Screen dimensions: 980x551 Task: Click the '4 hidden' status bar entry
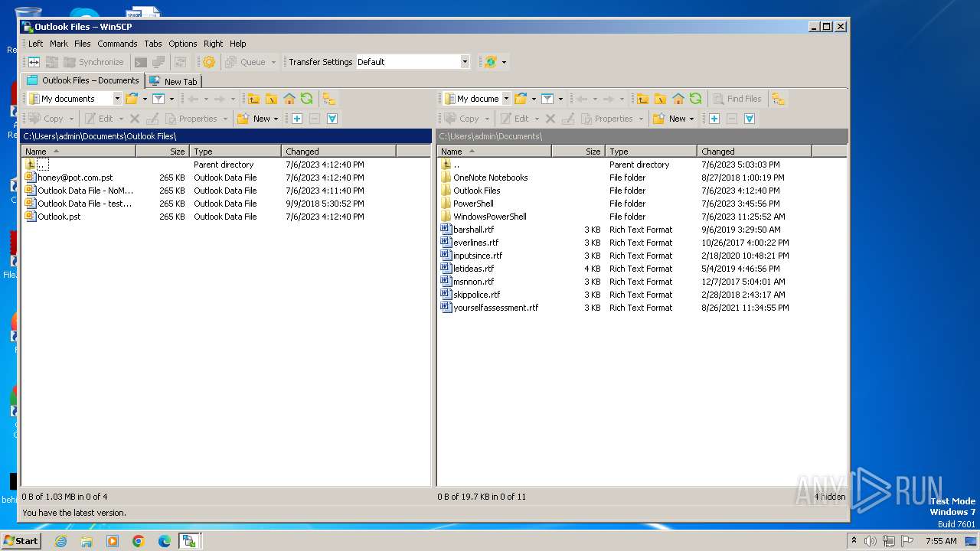click(x=830, y=497)
